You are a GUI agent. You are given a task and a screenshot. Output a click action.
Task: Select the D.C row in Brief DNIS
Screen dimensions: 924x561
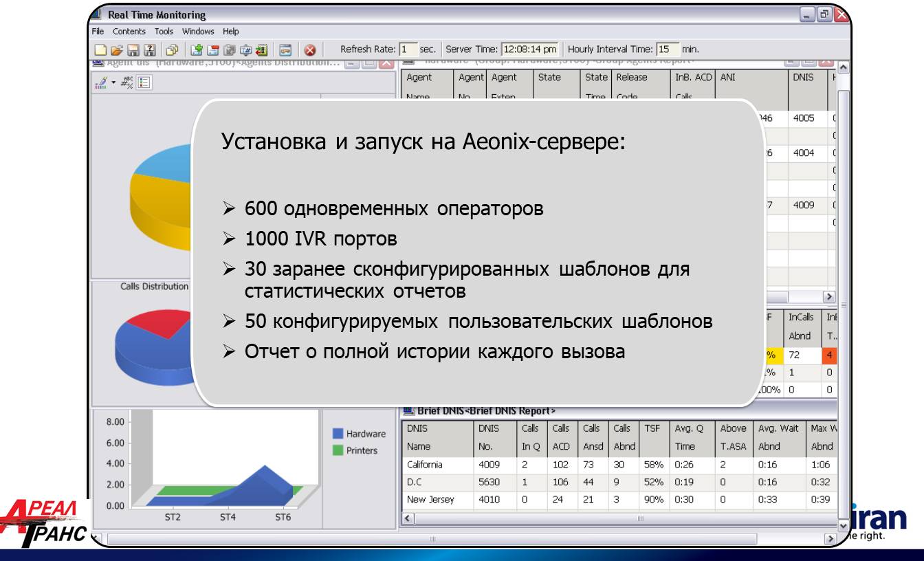pyautogui.click(x=618, y=482)
